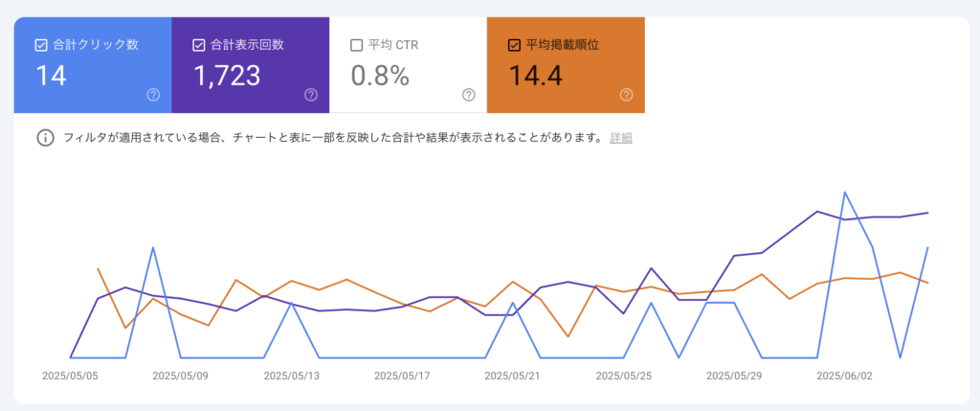Enable the 平均 CTR checkbox

click(x=356, y=45)
